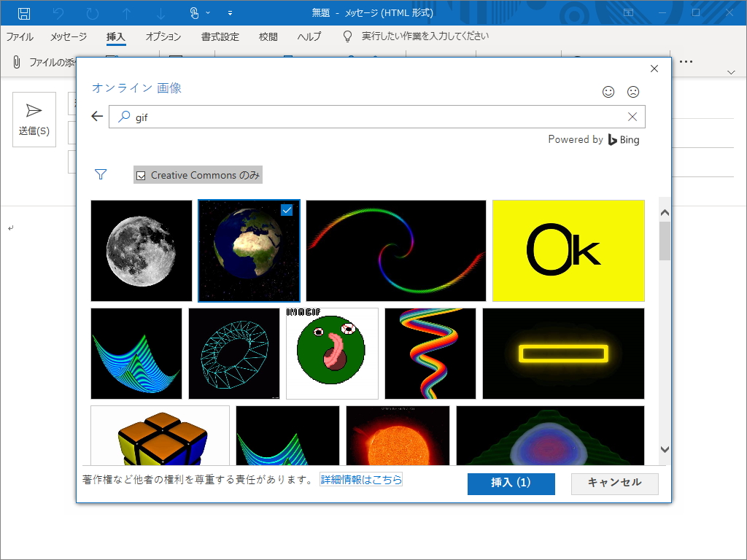Image resolution: width=747 pixels, height=560 pixels.
Task: Deselect the checked Earth globe image
Action: 287,210
